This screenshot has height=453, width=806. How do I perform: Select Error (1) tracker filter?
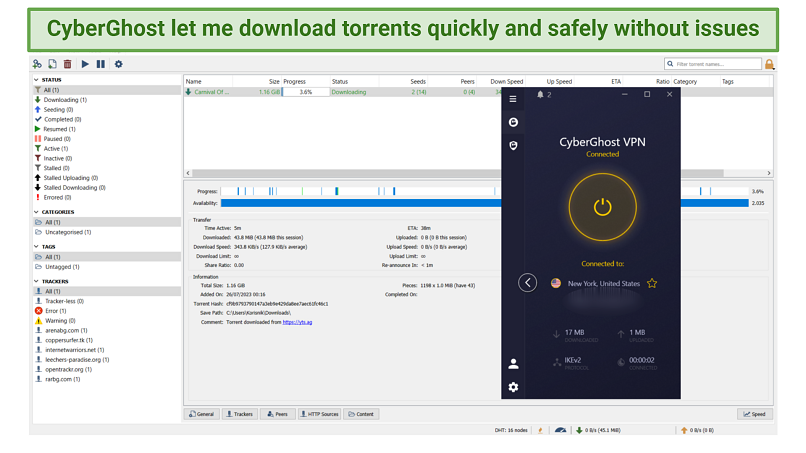(50, 311)
